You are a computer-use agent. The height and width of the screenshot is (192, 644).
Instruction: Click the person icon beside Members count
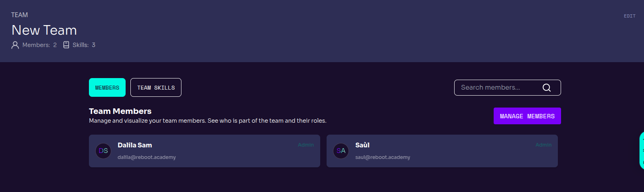coord(15,45)
